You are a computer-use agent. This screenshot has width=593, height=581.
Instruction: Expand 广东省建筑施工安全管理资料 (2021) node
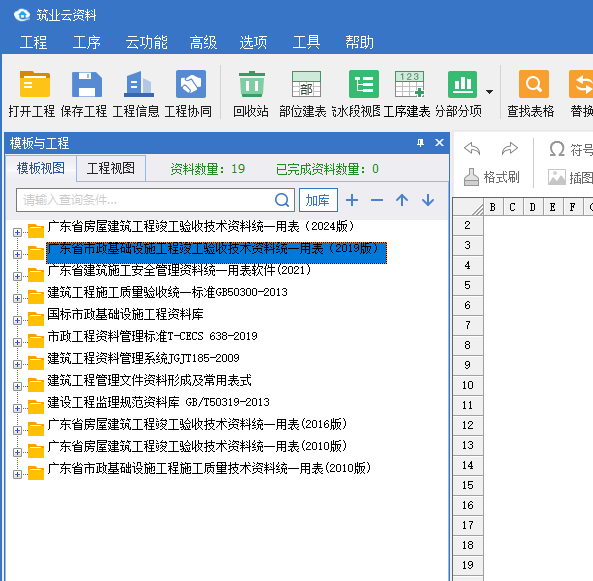click(x=17, y=276)
